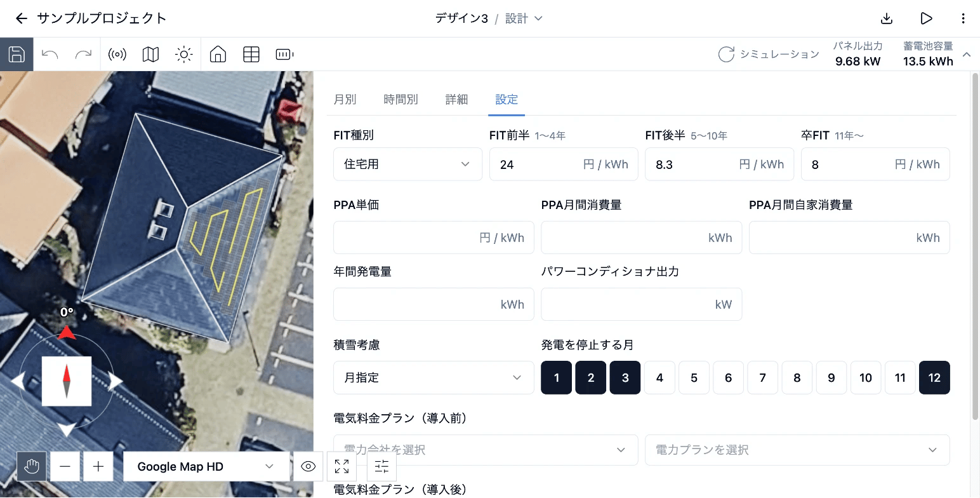
Task: Select the house roof tool icon
Action: (x=218, y=54)
